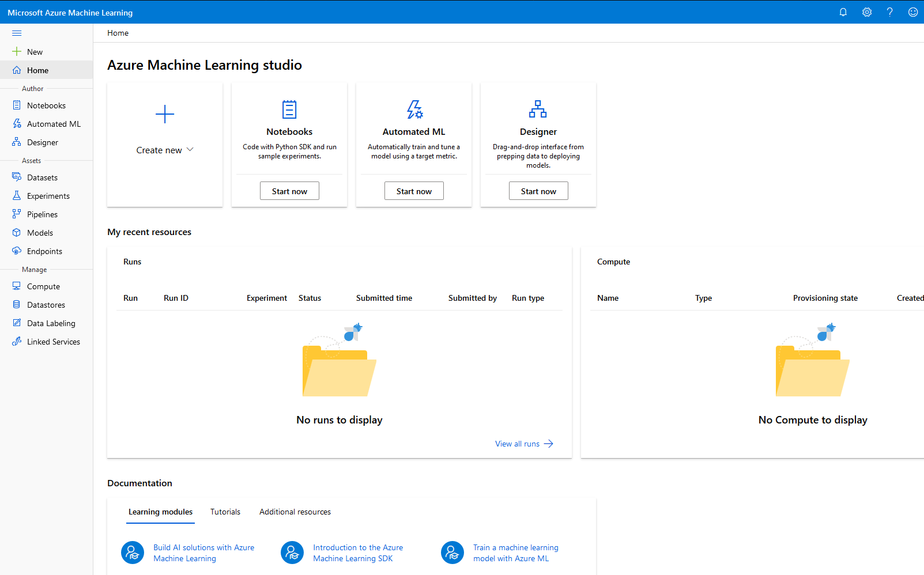Click the Designer icon in sidebar
Viewport: 924px width, 575px height.
17,142
